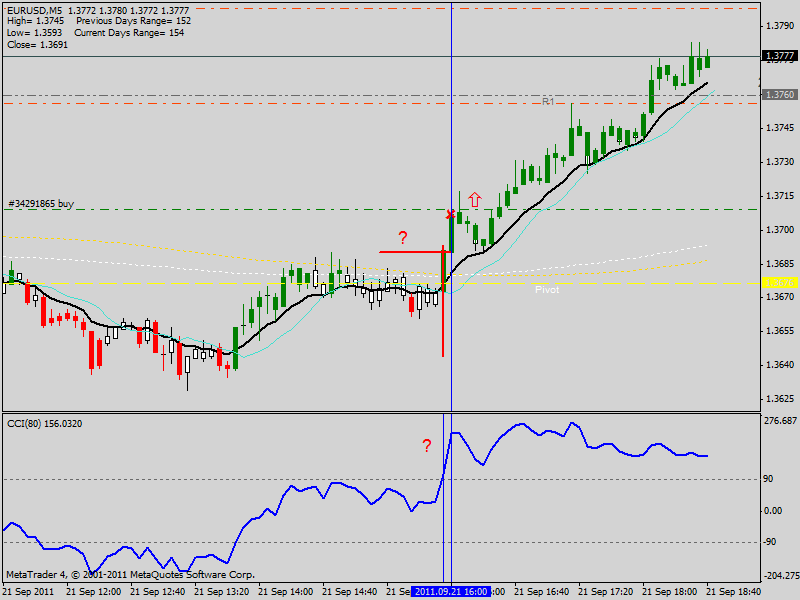Click '21 Sep 14:00' on time axis
This screenshot has width=800, height=600.
point(286,592)
